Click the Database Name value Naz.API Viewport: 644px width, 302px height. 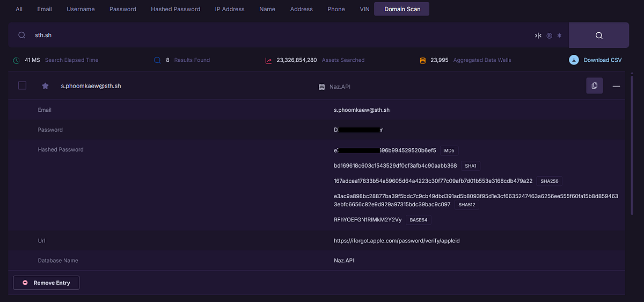click(344, 261)
